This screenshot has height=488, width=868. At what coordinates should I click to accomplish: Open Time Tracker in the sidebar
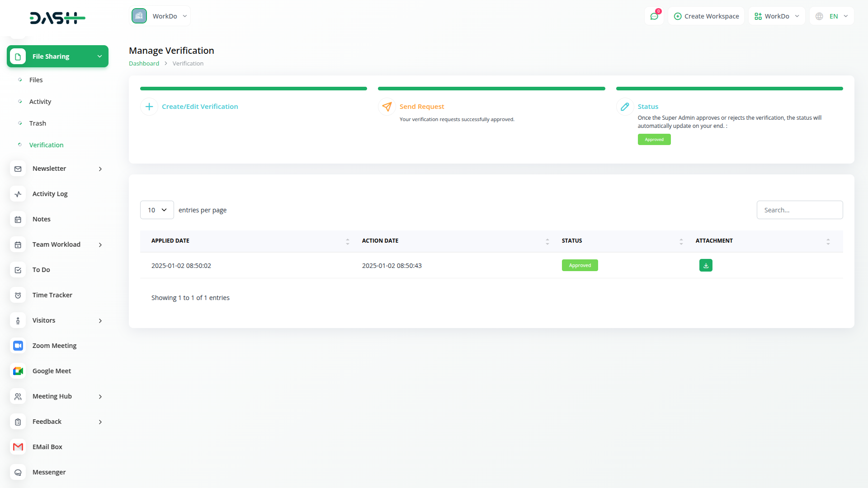(x=52, y=295)
